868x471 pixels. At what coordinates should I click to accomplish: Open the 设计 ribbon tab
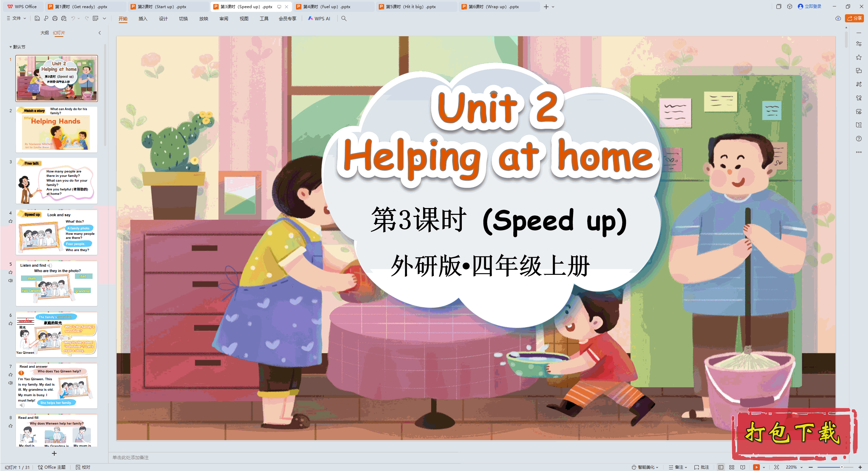tap(163, 19)
